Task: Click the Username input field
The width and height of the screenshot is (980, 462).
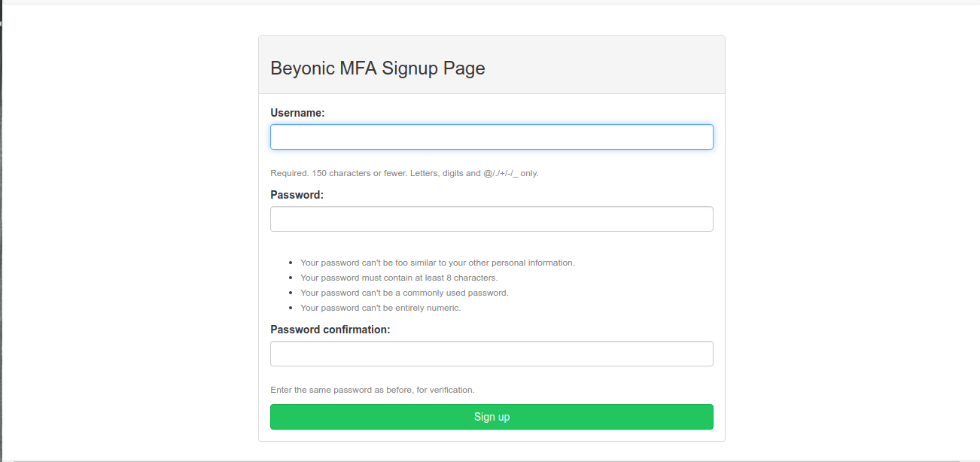Action: click(492, 137)
